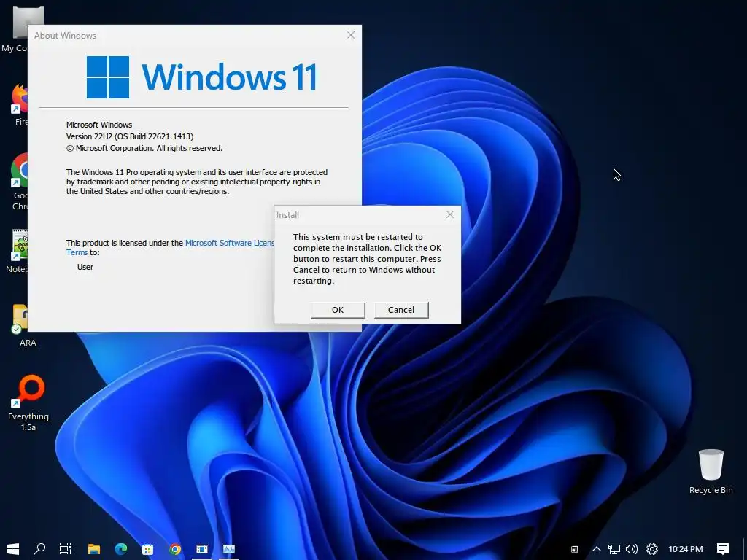
Task: Launch Google Chrome from the taskbar
Action: pyautogui.click(x=175, y=548)
